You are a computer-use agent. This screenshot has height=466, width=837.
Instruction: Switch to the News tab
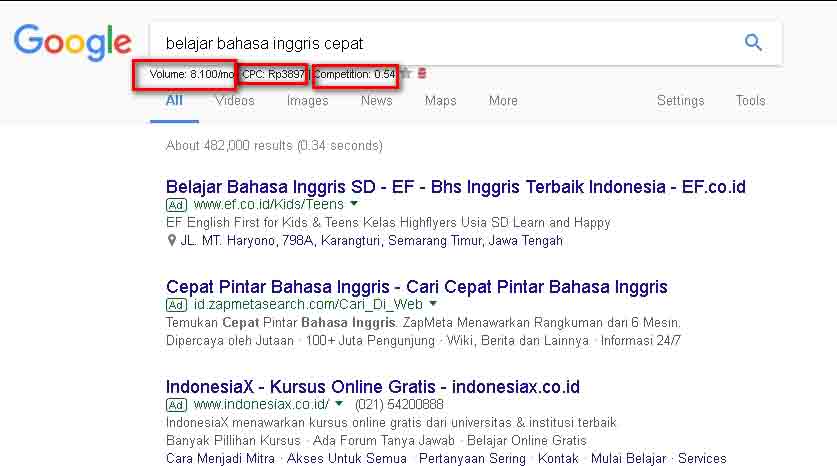click(x=376, y=100)
